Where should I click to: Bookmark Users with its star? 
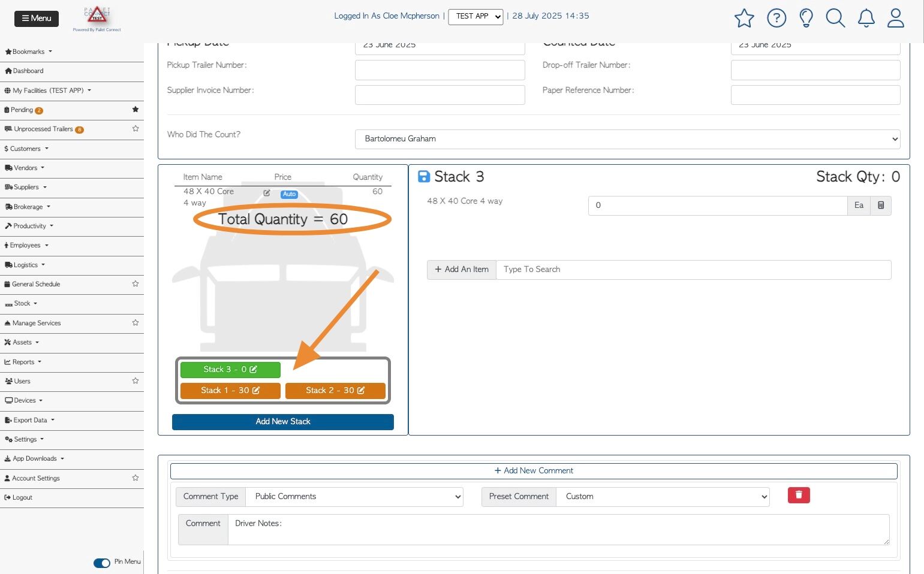click(x=136, y=380)
